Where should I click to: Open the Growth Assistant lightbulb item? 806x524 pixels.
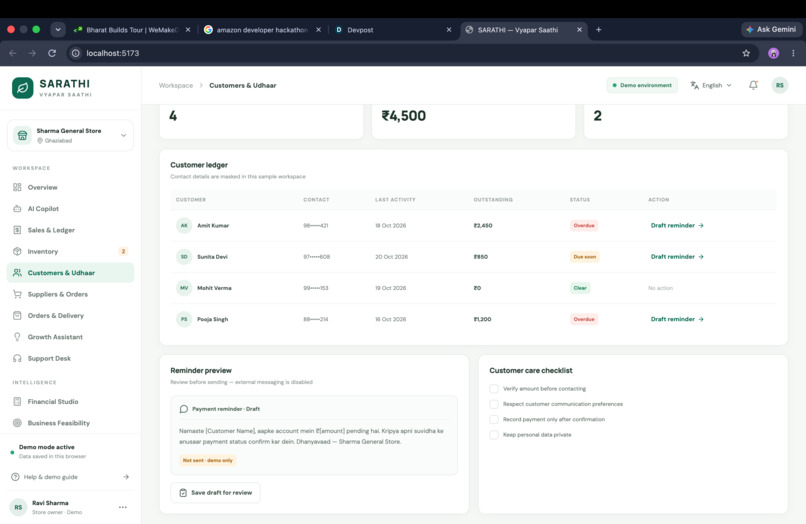click(x=70, y=337)
